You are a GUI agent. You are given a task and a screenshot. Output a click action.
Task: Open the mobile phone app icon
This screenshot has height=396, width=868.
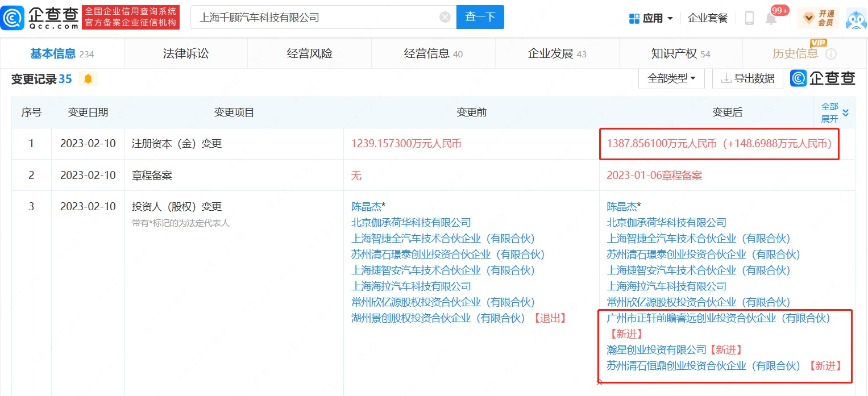coord(749,18)
